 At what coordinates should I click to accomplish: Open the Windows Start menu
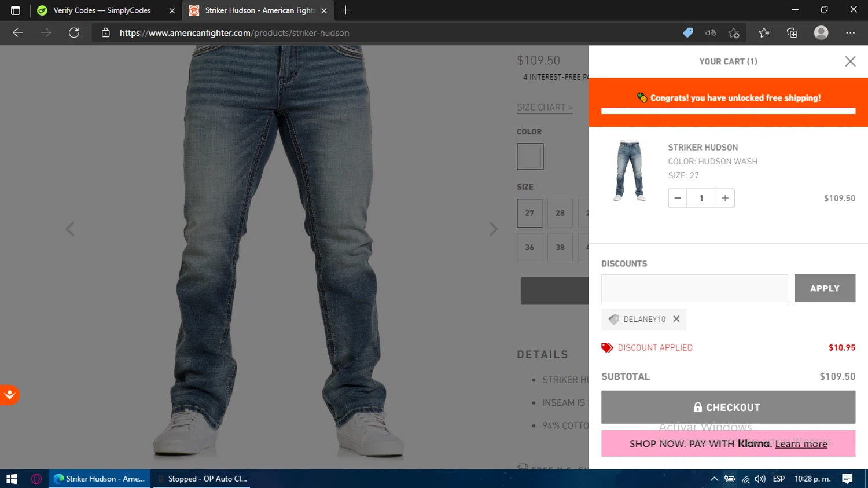pyautogui.click(x=12, y=479)
